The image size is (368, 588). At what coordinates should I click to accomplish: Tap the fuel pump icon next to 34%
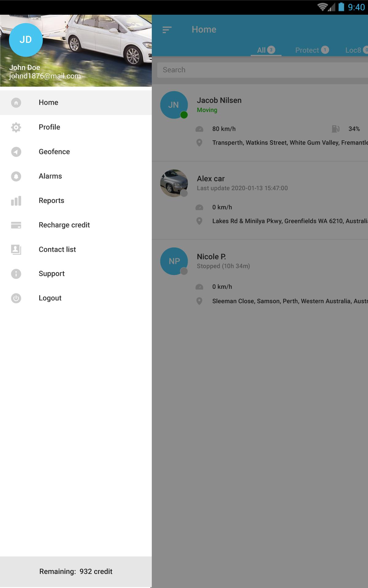pos(335,129)
